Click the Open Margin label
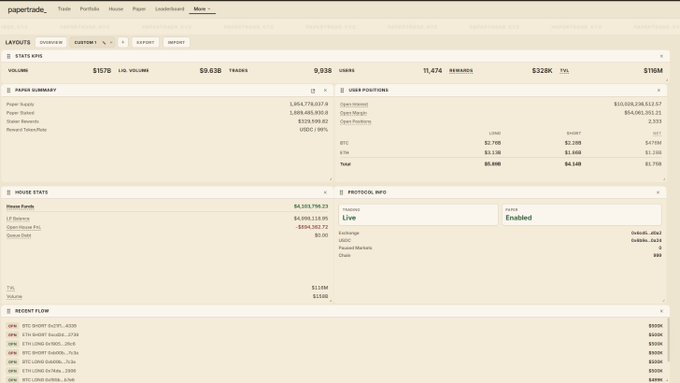The height and width of the screenshot is (383, 680). point(353,113)
